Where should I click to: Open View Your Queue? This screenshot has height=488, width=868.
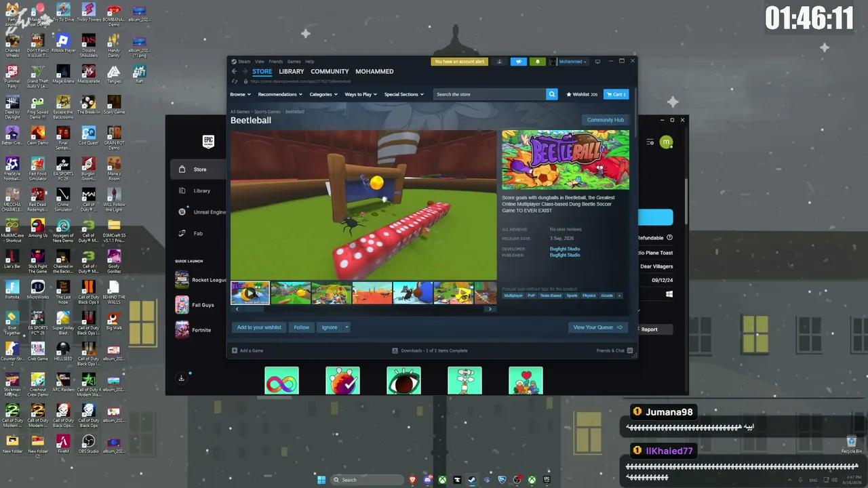[597, 327]
